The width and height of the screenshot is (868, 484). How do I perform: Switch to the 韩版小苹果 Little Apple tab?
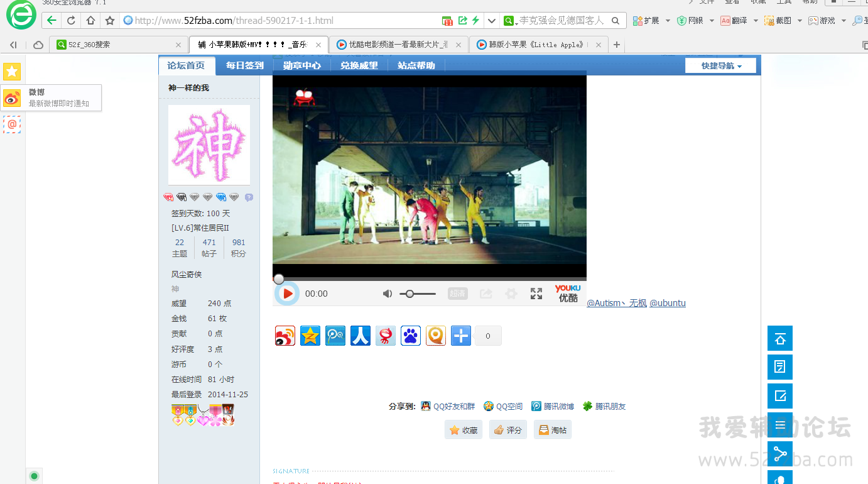click(538, 45)
